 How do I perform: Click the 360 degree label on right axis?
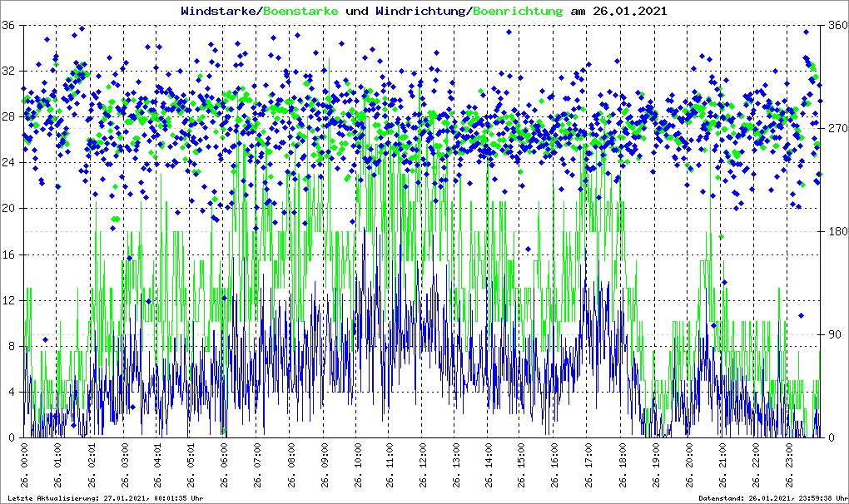tap(835, 25)
